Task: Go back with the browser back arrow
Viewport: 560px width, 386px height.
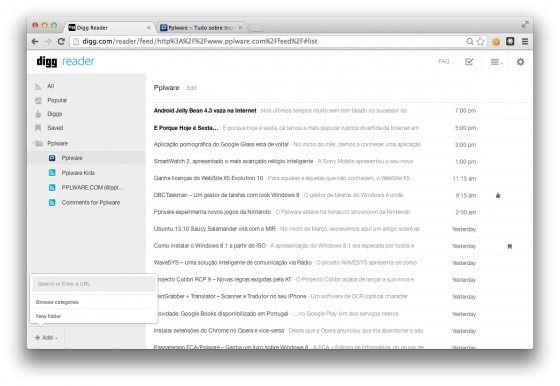Action: pos(35,41)
